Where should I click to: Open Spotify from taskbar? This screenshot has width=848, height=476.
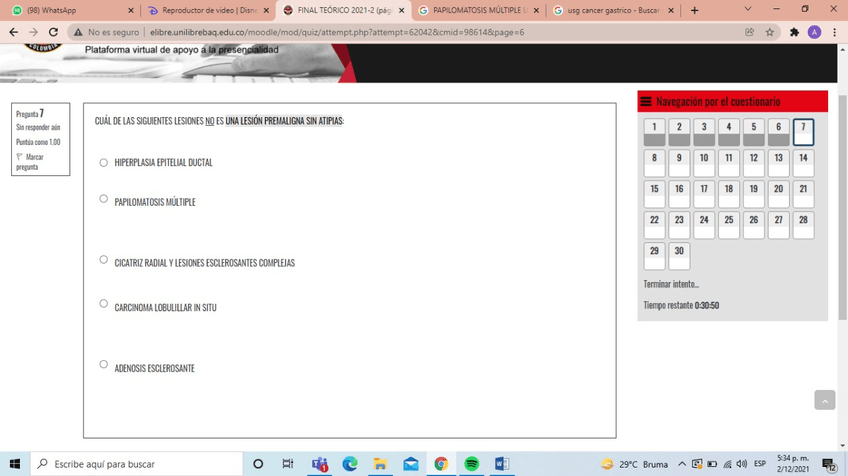[472, 464]
